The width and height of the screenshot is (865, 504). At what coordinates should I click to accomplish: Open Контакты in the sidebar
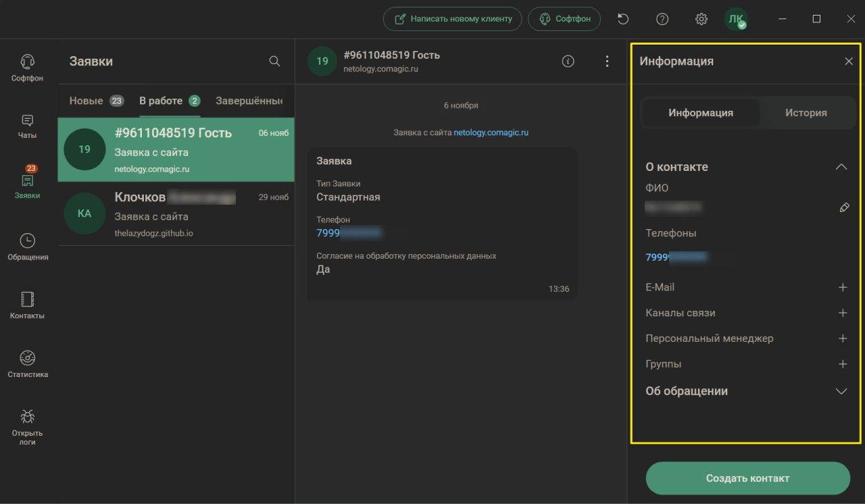(x=27, y=305)
